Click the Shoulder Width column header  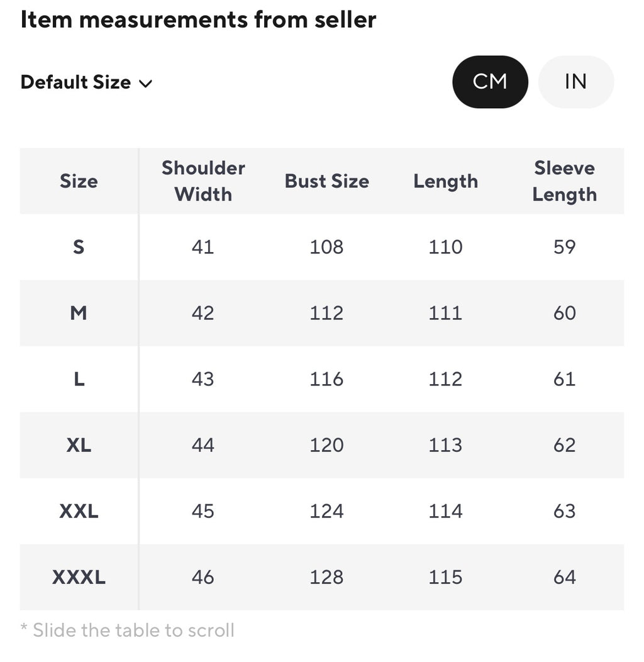pyautogui.click(x=203, y=181)
